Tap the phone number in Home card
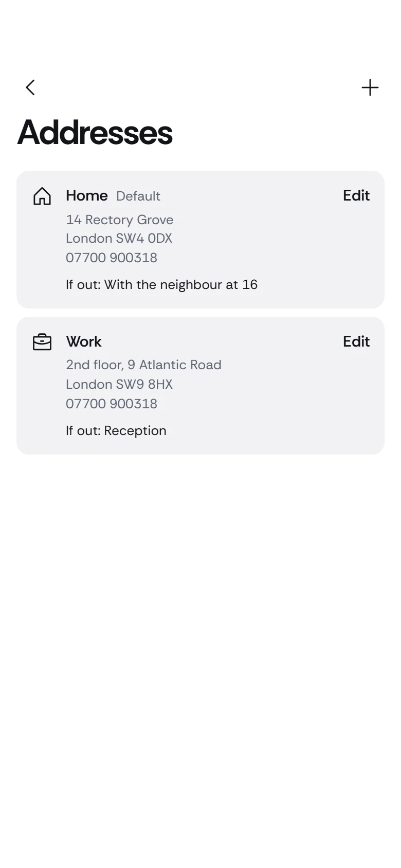Screen dimensions: 401x868 pos(112,258)
